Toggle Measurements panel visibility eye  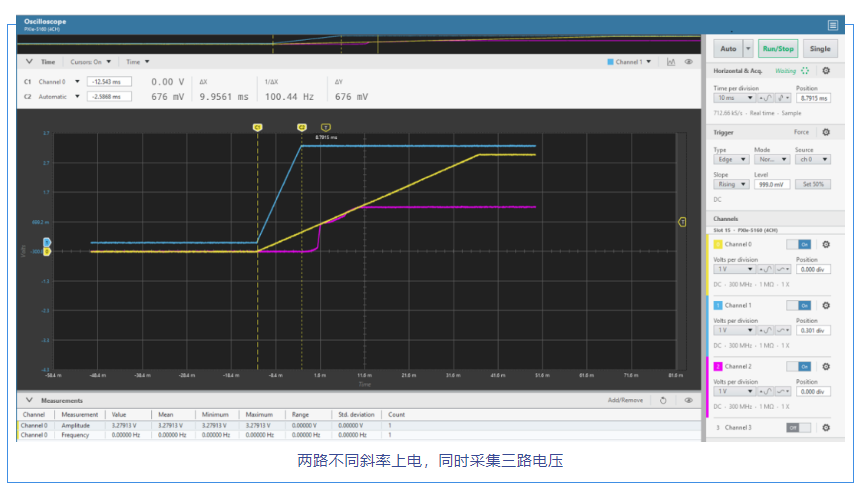[688, 400]
